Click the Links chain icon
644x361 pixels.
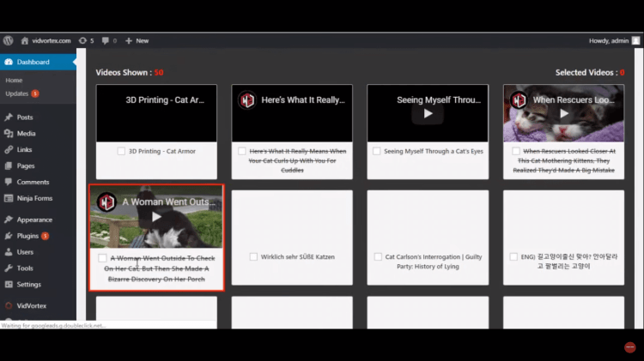9,150
